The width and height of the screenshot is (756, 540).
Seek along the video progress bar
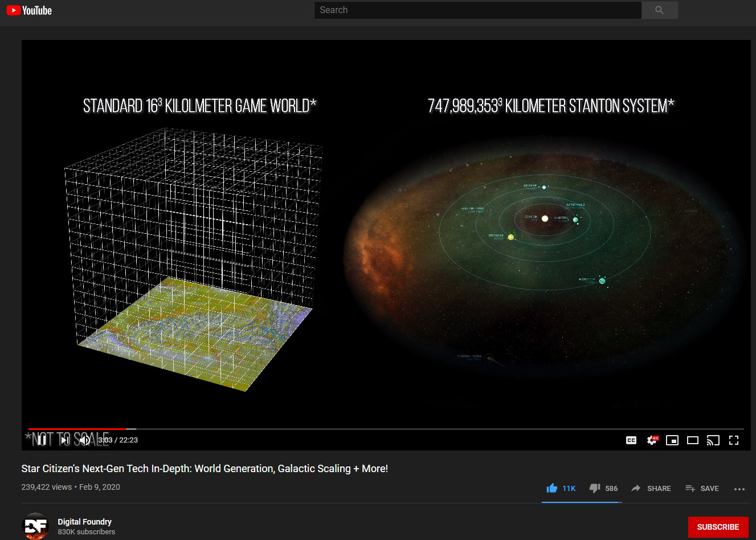(x=386, y=428)
